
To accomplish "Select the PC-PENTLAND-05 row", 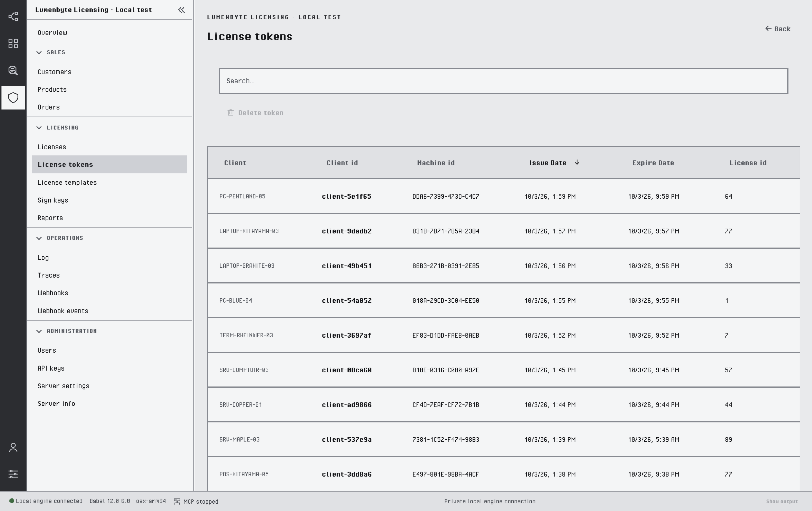I will coord(503,196).
